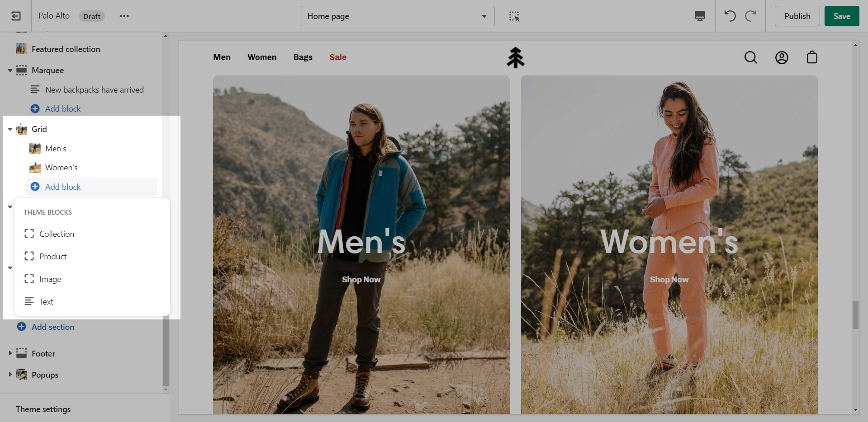Click the exit editor icon

tap(16, 16)
